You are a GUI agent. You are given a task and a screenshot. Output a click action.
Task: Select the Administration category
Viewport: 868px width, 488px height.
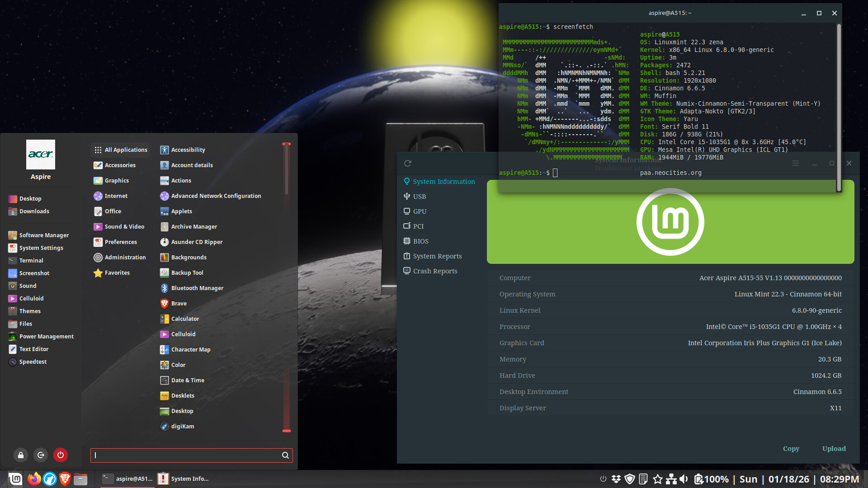125,258
